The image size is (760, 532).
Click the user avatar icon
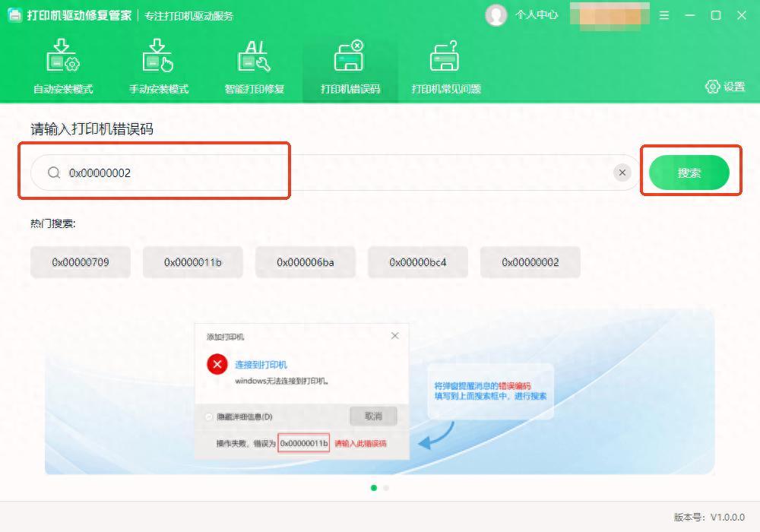(x=496, y=15)
